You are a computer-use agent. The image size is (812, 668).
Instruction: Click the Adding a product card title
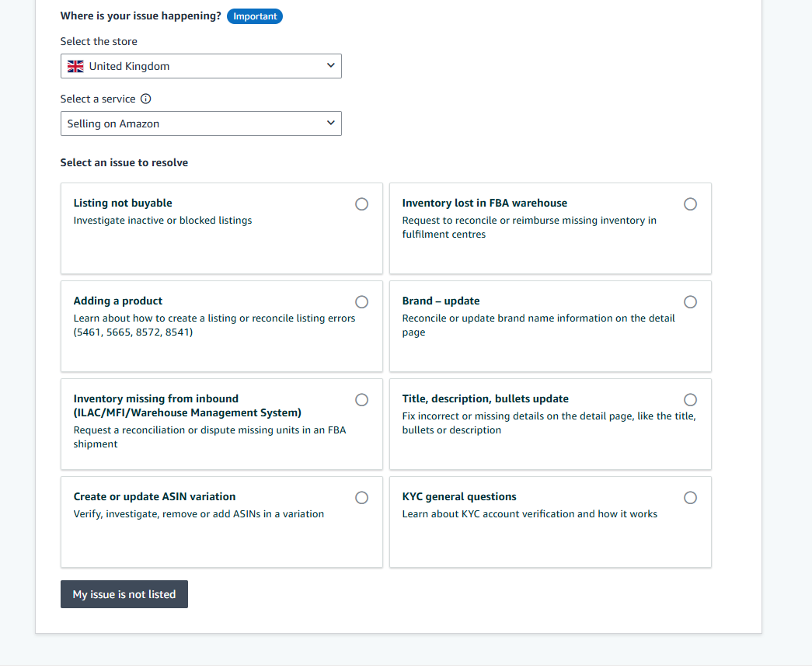click(118, 301)
